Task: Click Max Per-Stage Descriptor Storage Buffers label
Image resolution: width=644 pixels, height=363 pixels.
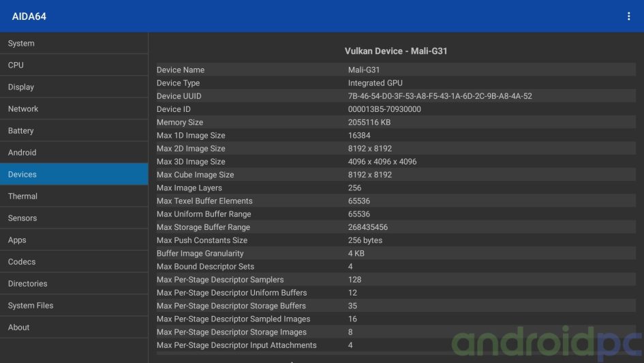Action: click(x=231, y=306)
